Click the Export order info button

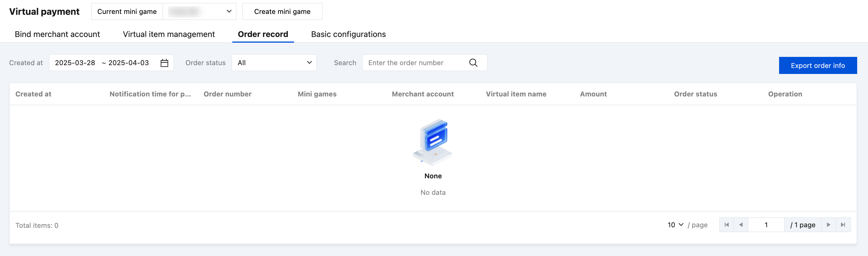click(818, 66)
